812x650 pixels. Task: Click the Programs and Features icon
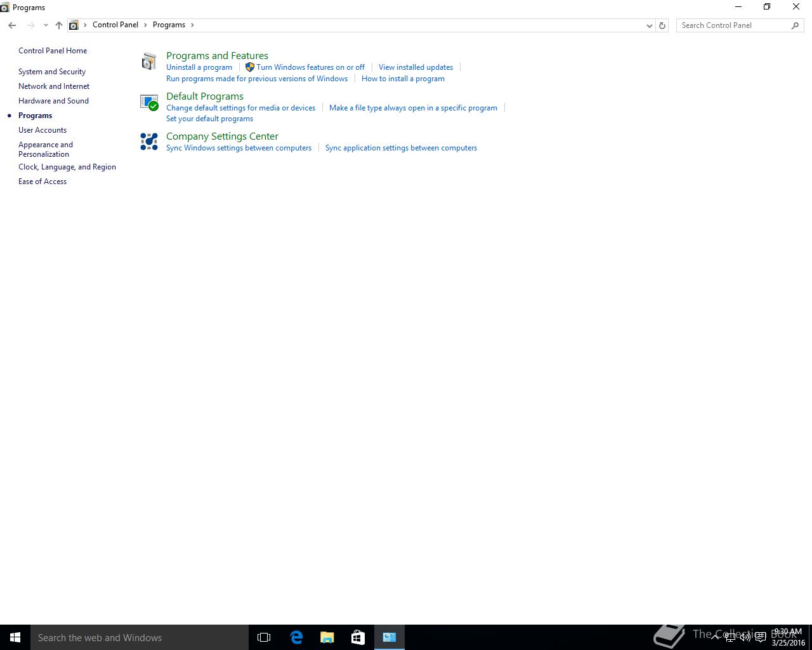(149, 62)
